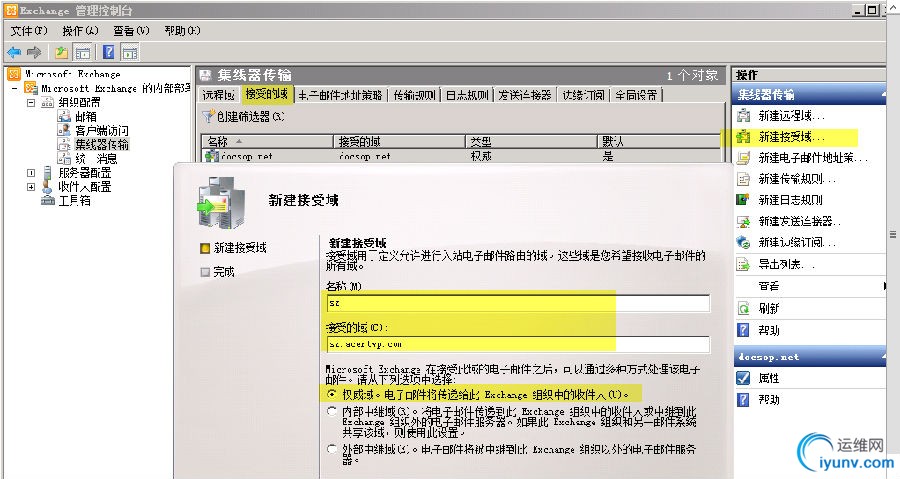900x479 pixels.
Task: Click the 新建传输规则 icon
Action: coord(744,179)
